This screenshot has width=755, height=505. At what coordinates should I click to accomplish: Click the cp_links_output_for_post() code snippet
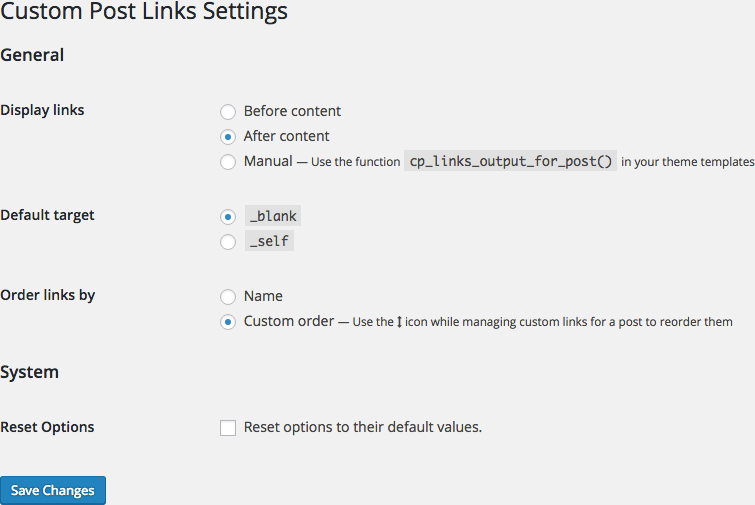coord(510,161)
